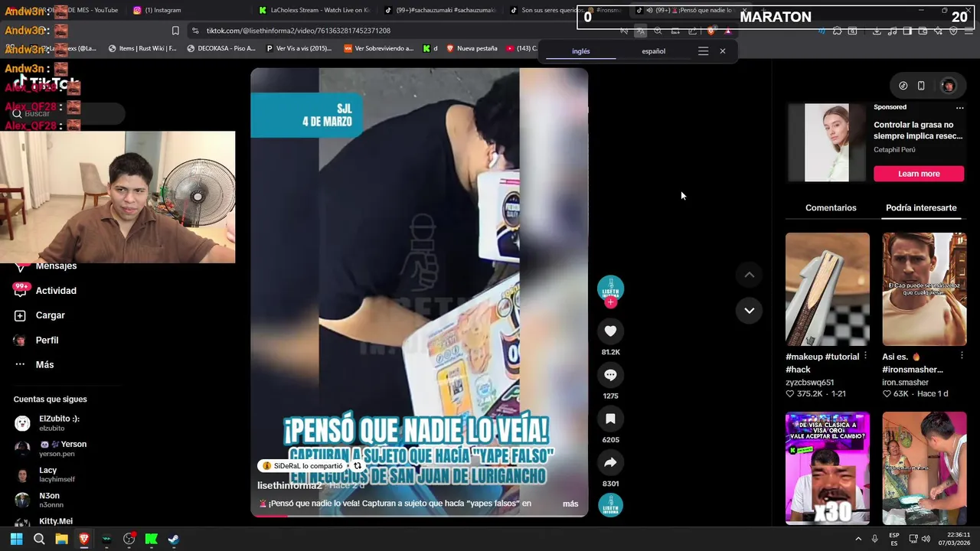The width and height of the screenshot is (980, 551).
Task: Open followed account ElZubito
Action: [x=59, y=423]
